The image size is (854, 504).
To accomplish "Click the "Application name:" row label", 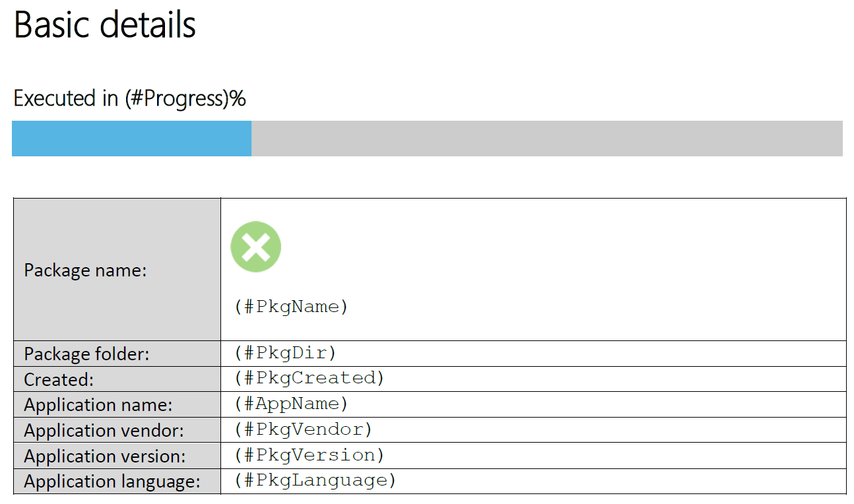I will pyautogui.click(x=98, y=405).
